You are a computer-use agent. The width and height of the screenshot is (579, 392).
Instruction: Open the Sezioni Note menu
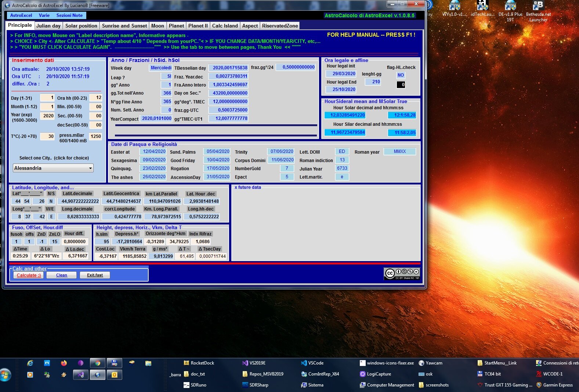69,15
